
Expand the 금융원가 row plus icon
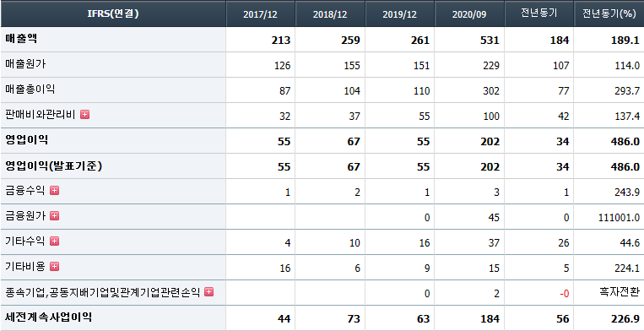54,215
